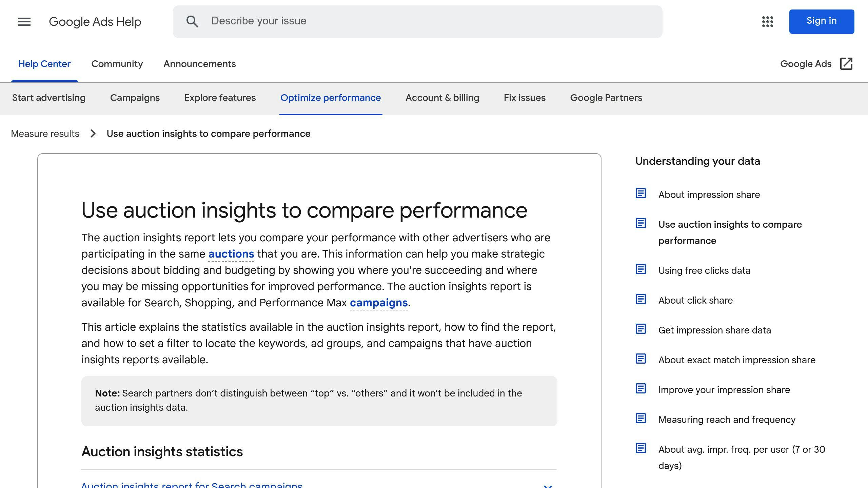Expand Auction insights report for Search campaigns

coord(319,485)
